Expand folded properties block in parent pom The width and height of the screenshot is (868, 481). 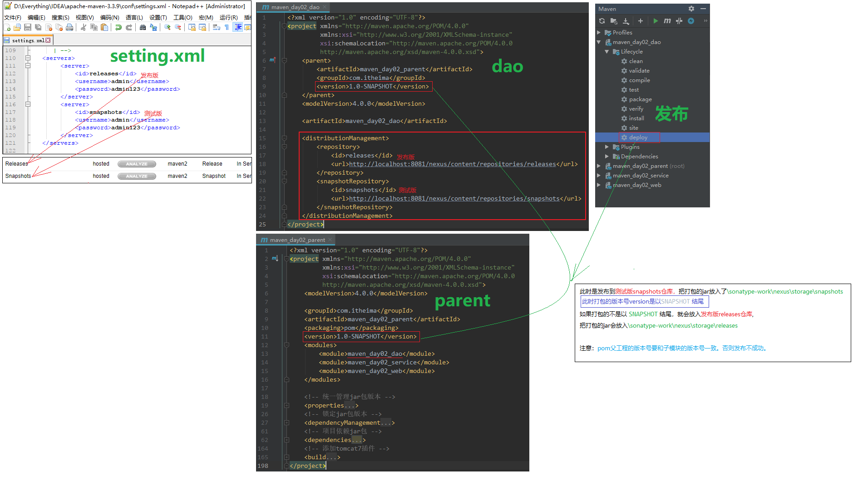pyautogui.click(x=287, y=405)
